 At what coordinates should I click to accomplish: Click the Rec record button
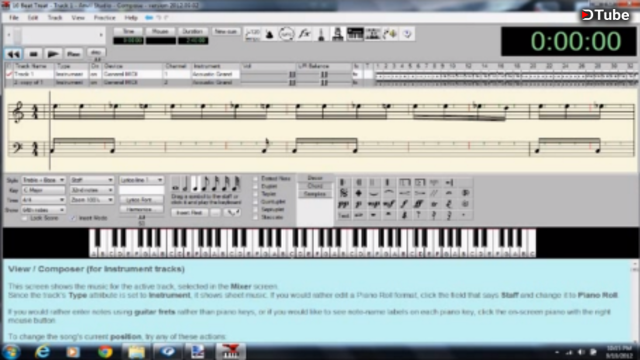pyautogui.click(x=73, y=53)
